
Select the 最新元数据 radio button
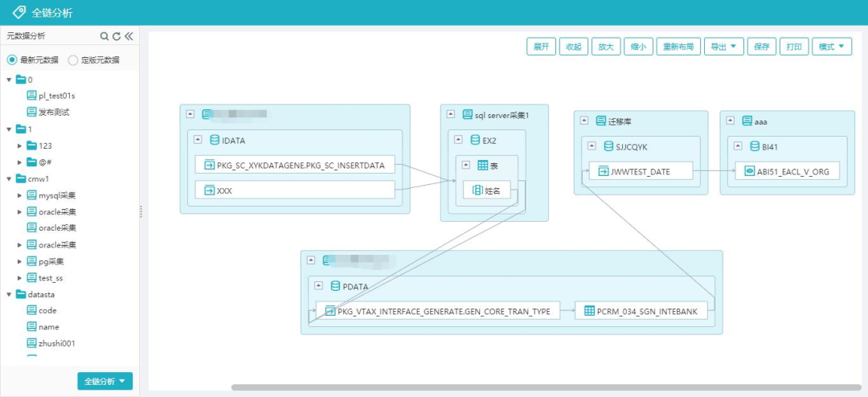[x=12, y=59]
